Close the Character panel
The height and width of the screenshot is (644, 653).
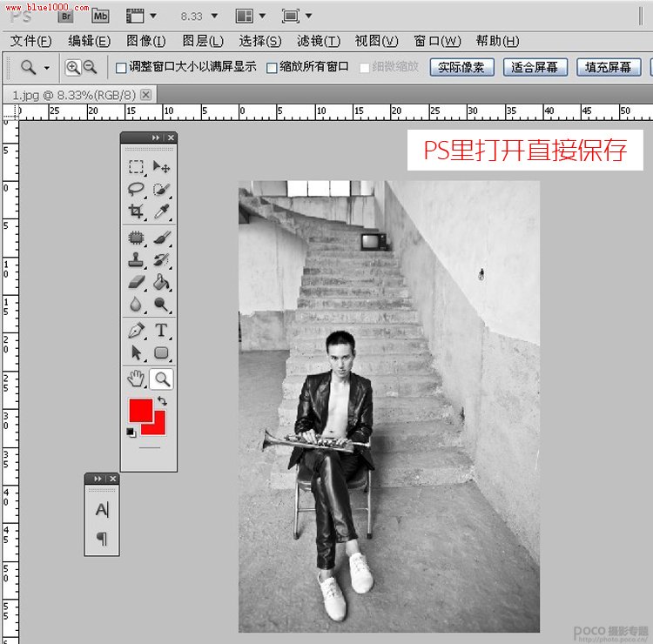click(113, 479)
